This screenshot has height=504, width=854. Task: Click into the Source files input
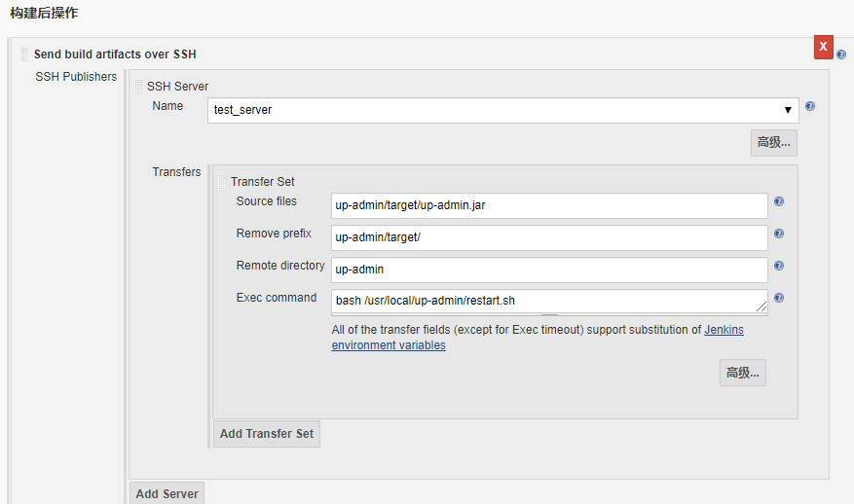(x=550, y=205)
